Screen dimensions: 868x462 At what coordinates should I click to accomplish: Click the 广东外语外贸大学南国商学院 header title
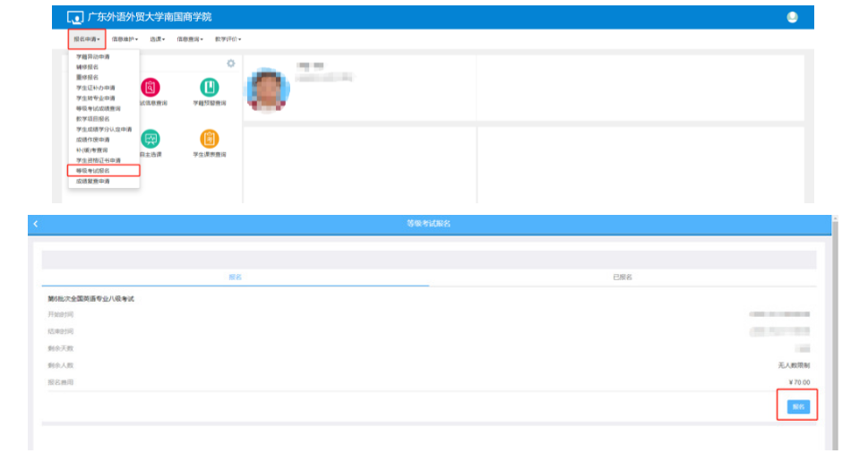point(150,17)
